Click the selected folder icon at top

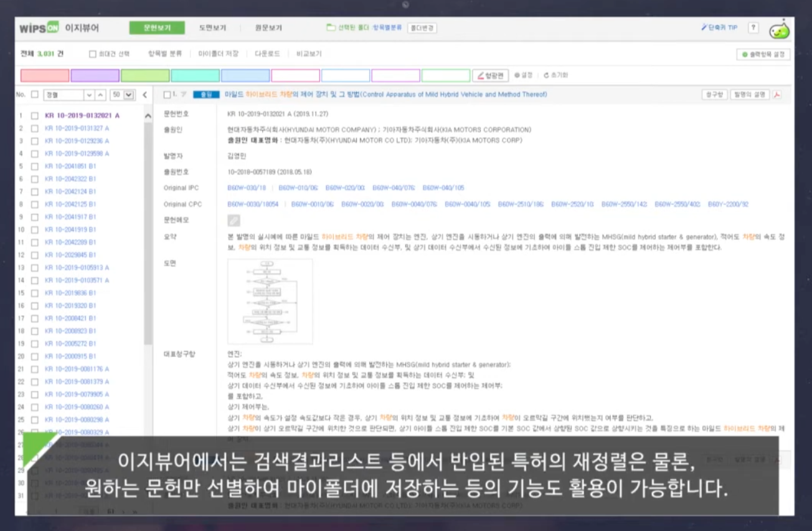(331, 27)
